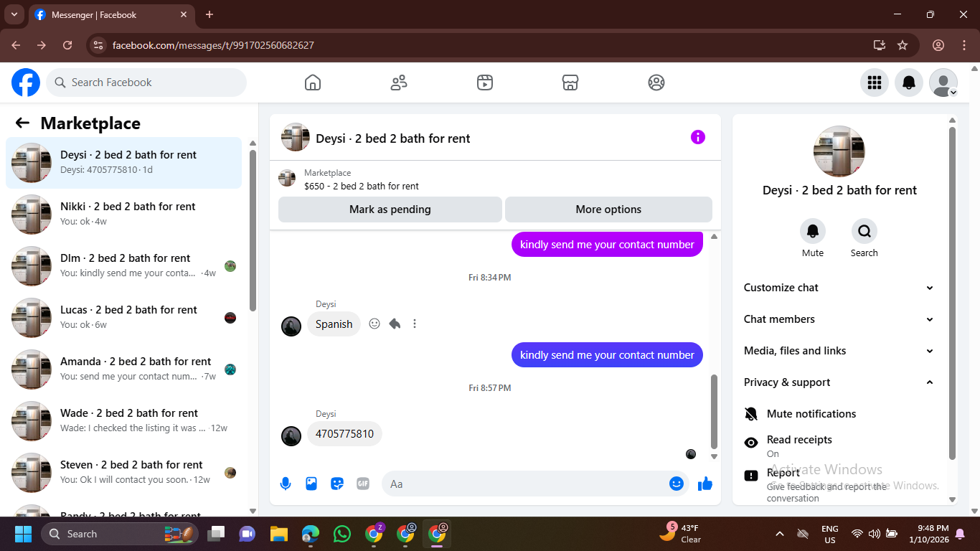
Task: Open Chrome browser menu three dots
Action: click(963, 45)
